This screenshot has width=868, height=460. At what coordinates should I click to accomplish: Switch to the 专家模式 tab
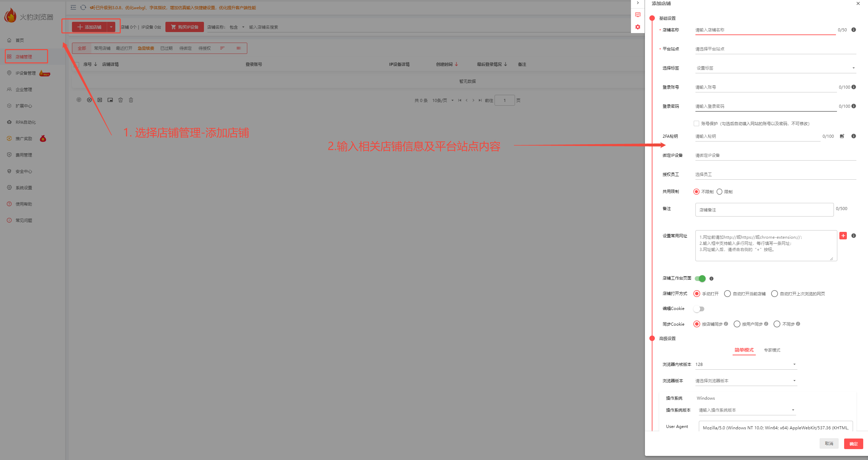772,350
